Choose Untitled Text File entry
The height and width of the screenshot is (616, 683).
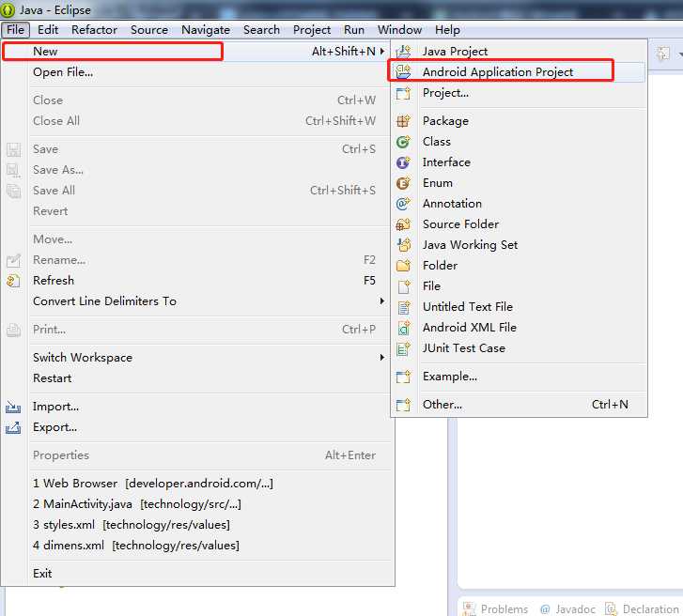pyautogui.click(x=519, y=307)
